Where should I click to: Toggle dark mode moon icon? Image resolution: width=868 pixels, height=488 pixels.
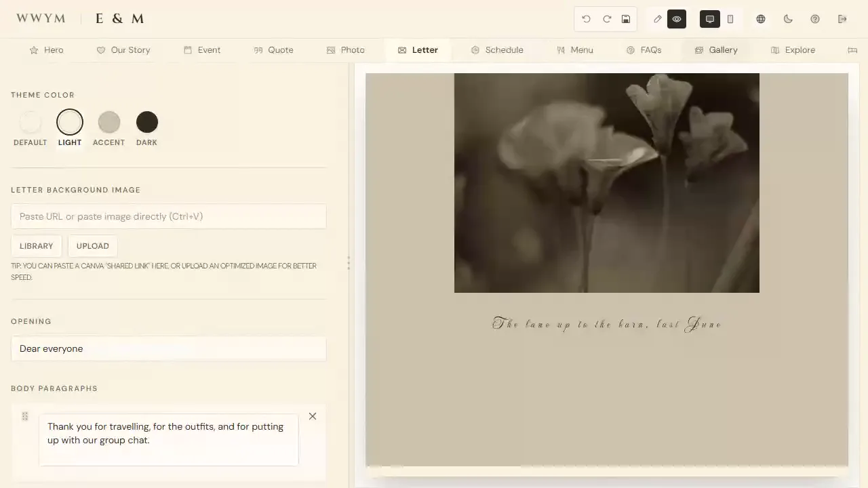788,19
